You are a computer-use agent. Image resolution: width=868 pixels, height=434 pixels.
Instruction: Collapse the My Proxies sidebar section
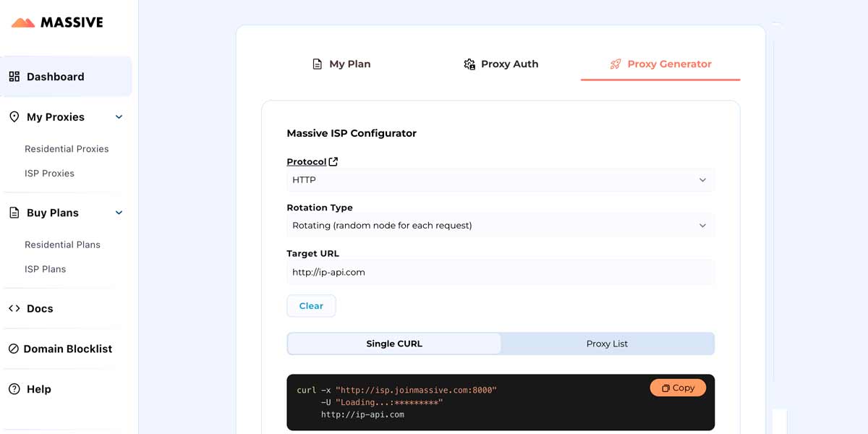(x=119, y=117)
